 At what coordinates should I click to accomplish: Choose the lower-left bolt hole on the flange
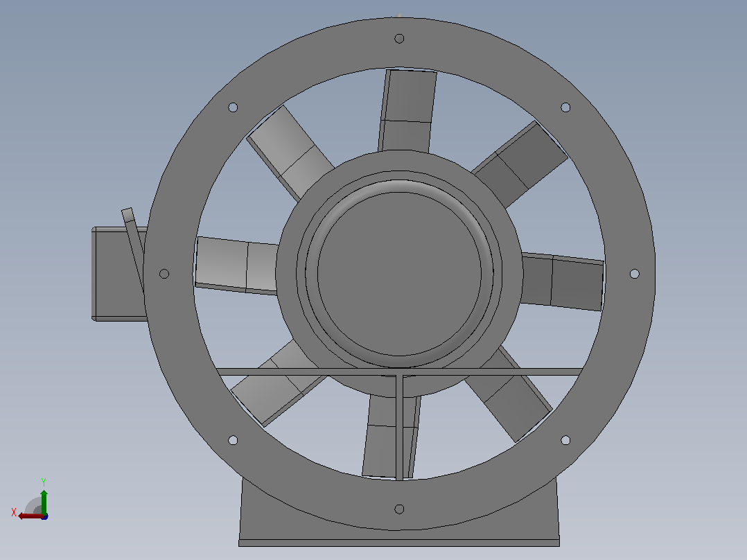point(233,440)
